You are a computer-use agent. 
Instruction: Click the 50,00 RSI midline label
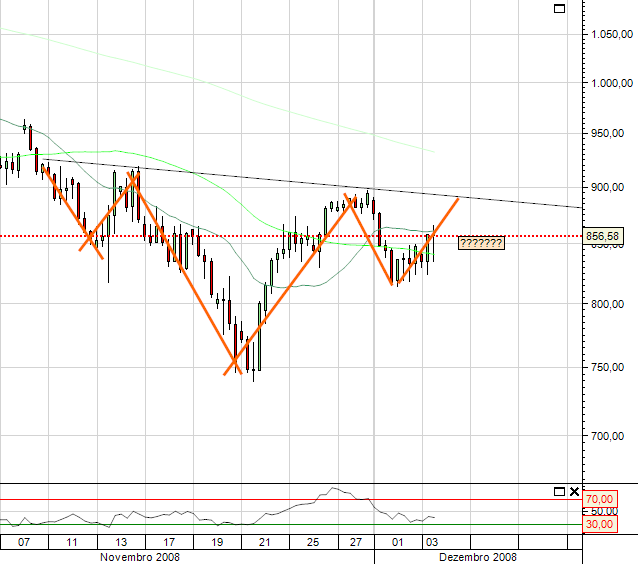pos(607,511)
